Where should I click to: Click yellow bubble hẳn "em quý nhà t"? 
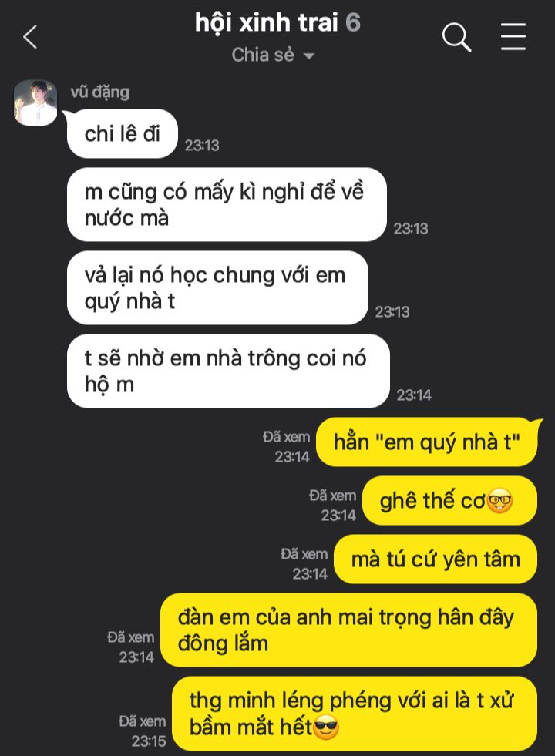point(427,442)
